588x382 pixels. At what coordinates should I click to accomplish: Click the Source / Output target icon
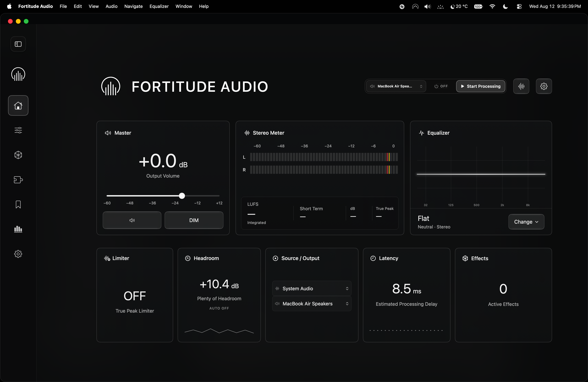(x=275, y=258)
